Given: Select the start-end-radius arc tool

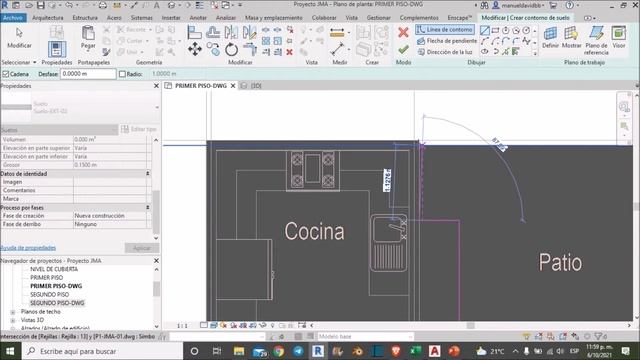Looking at the screenshot, I should click(484, 41).
